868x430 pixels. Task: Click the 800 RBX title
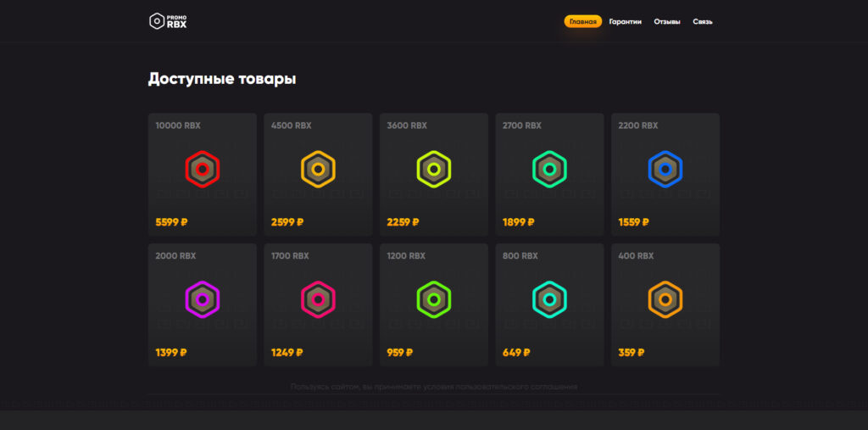point(520,256)
